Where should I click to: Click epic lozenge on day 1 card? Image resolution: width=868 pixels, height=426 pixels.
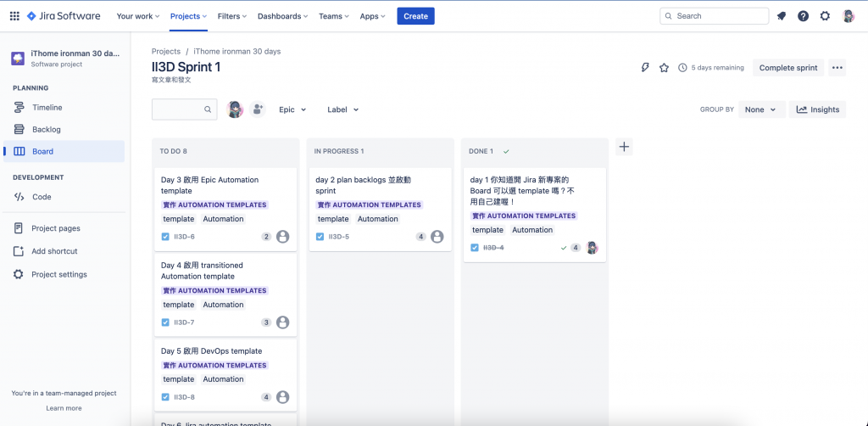[524, 216]
